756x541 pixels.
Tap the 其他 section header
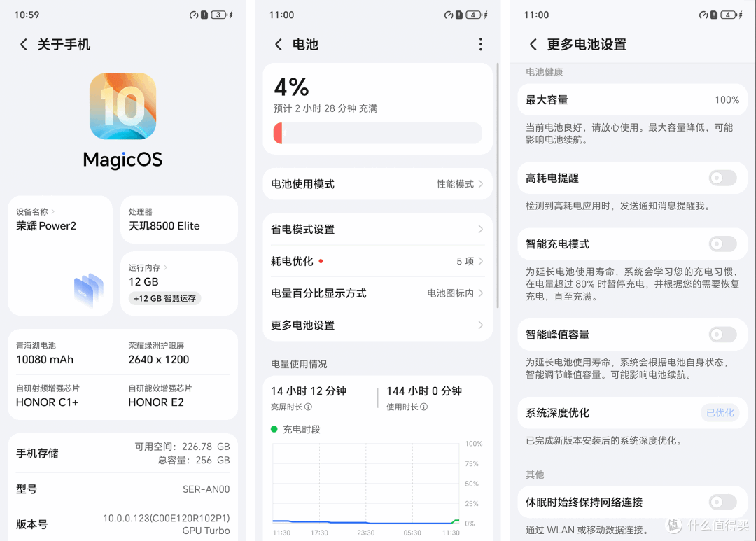(x=535, y=475)
